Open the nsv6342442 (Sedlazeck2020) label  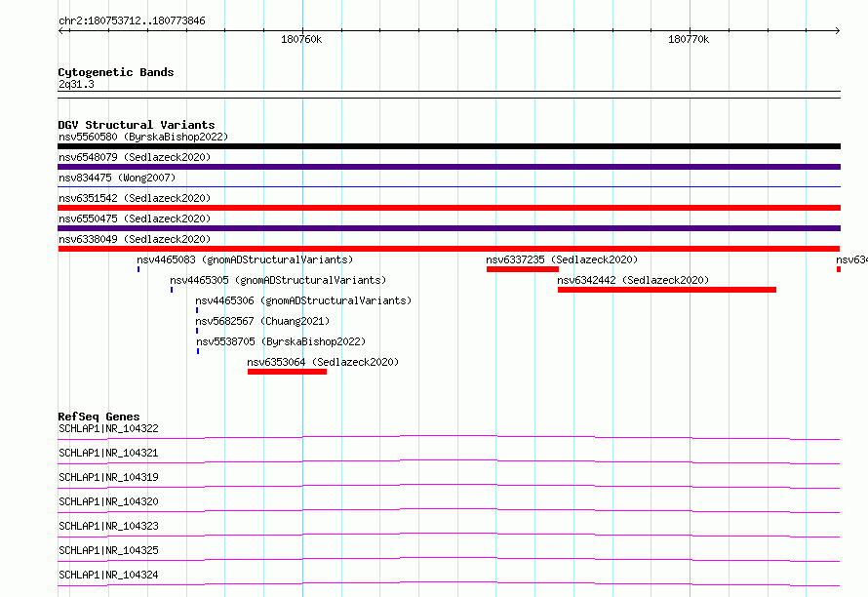point(633,280)
